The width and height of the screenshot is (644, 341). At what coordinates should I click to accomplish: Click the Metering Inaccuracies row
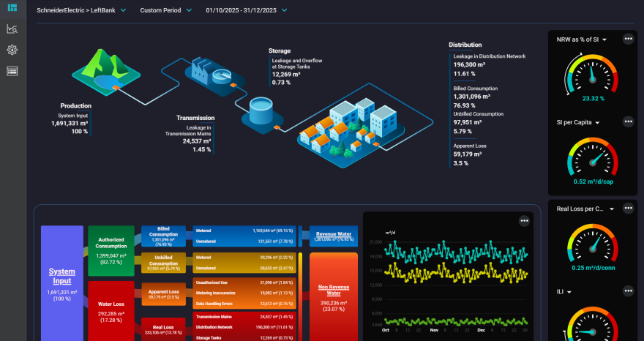244,293
